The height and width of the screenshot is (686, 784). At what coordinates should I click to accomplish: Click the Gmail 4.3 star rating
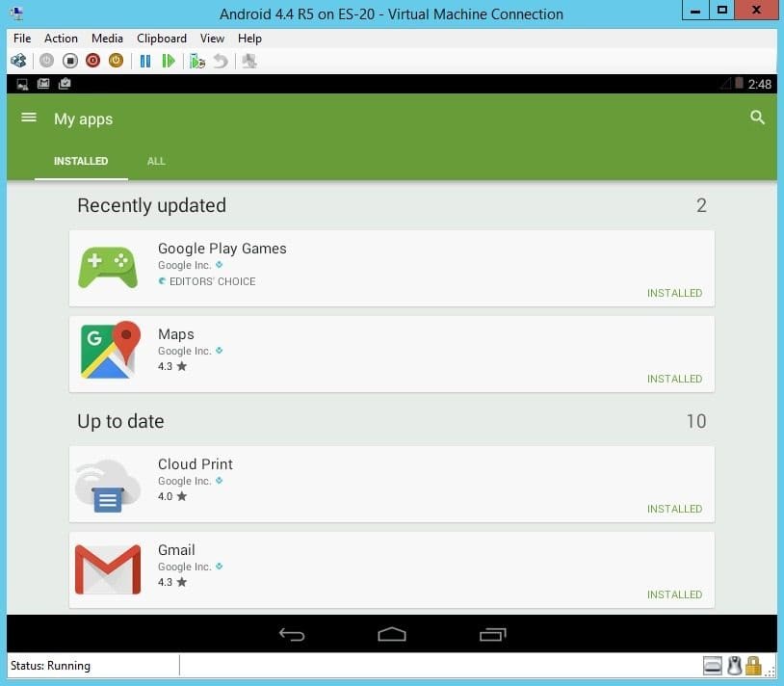[x=172, y=582]
